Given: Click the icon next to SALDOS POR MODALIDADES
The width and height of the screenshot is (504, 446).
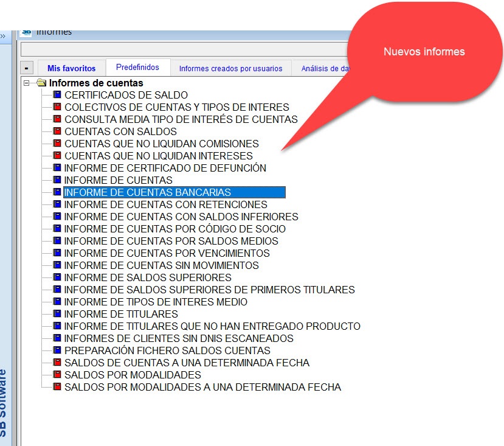Looking at the screenshot, I should 57,375.
